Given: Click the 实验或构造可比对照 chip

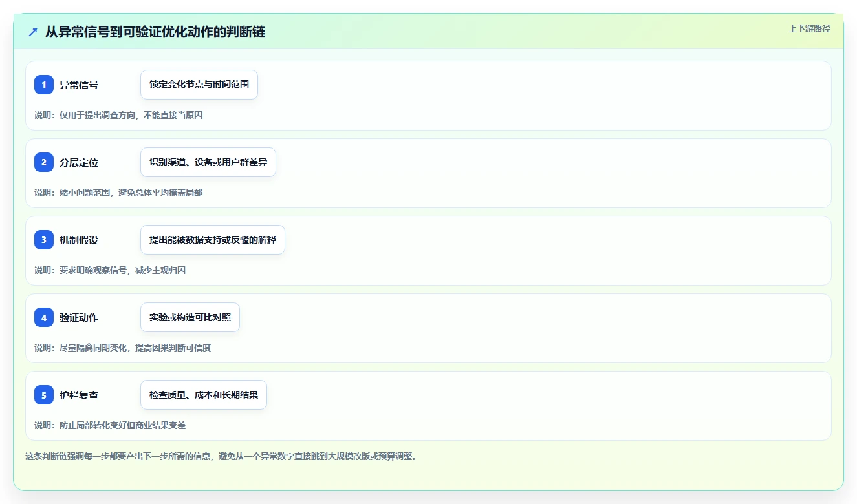Looking at the screenshot, I should (x=190, y=317).
